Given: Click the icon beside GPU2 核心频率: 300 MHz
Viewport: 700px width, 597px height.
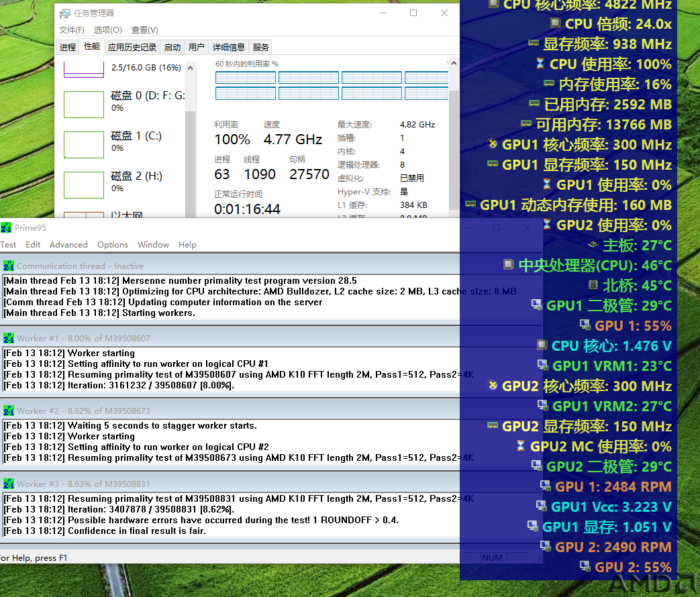Looking at the screenshot, I should (x=493, y=385).
